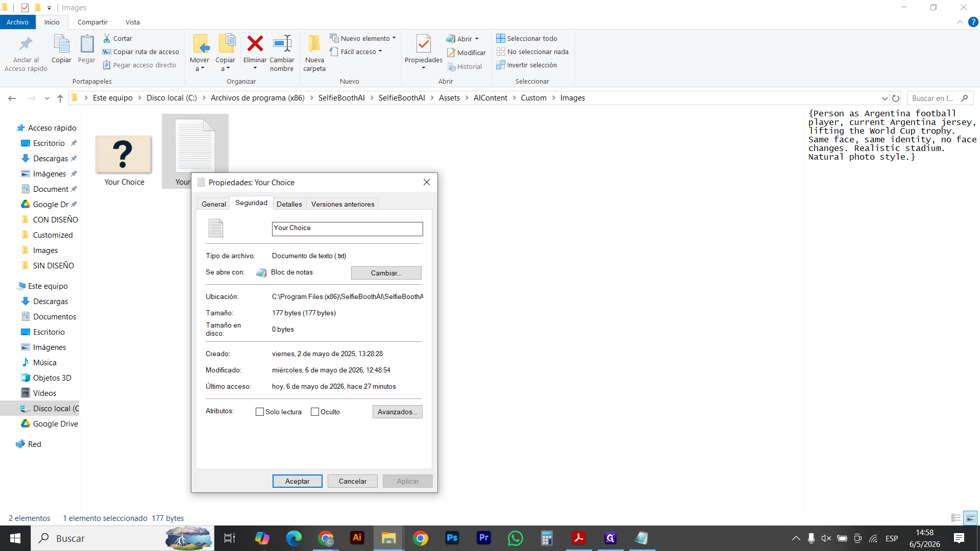Select Objetos 3D in the sidebar
The width and height of the screenshot is (980, 551).
point(52,378)
